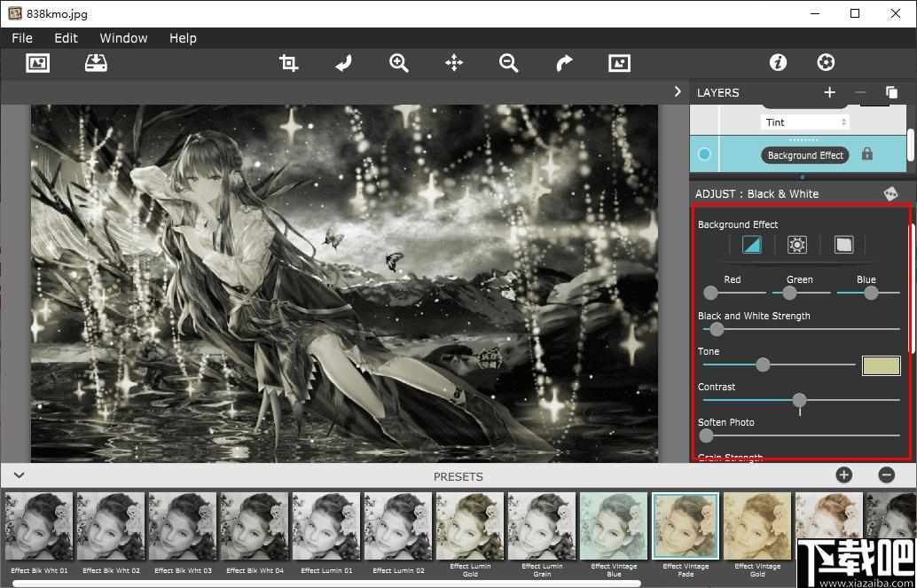Select the brightness sun adjustment icon
The image size is (917, 588).
click(x=797, y=245)
